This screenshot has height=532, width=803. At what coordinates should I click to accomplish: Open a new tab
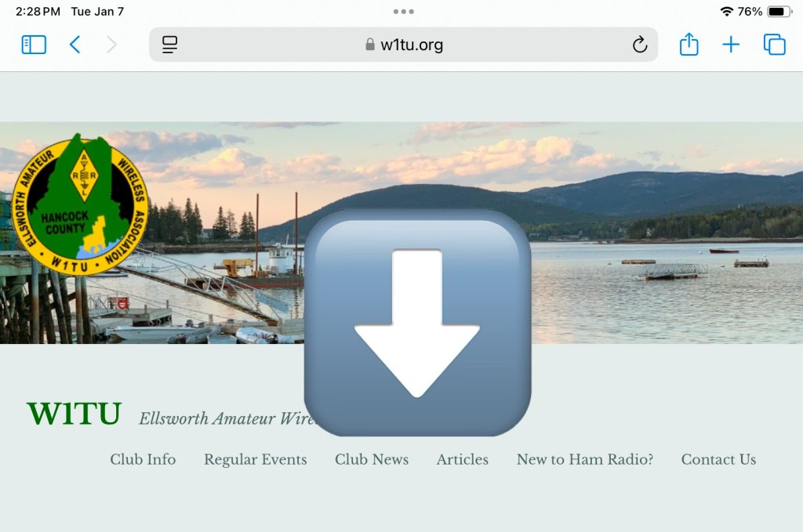tap(731, 45)
